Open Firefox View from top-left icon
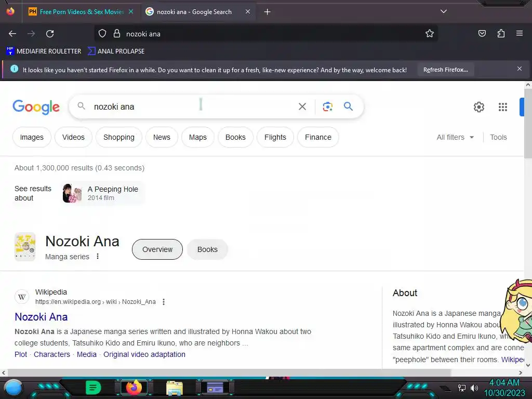 tap(10, 11)
